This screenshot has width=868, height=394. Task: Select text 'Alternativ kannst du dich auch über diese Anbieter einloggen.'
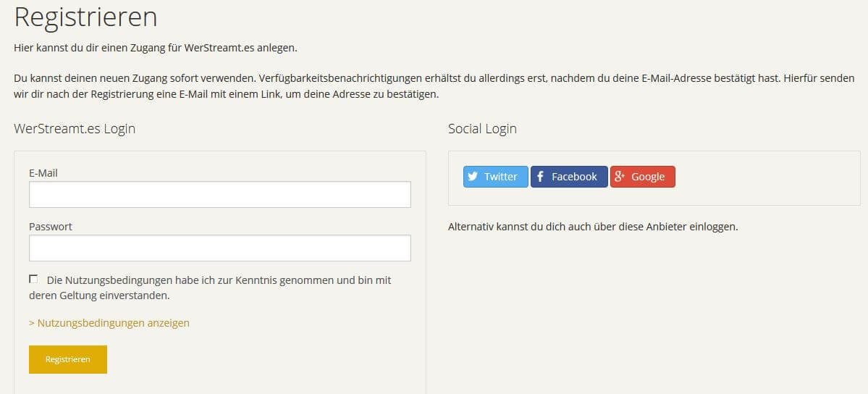(x=593, y=227)
